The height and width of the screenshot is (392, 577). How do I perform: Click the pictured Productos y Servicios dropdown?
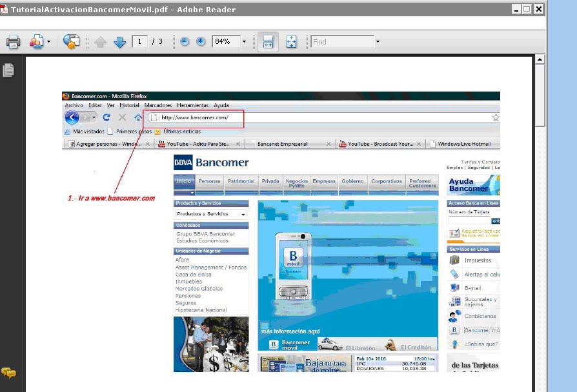[x=211, y=213]
